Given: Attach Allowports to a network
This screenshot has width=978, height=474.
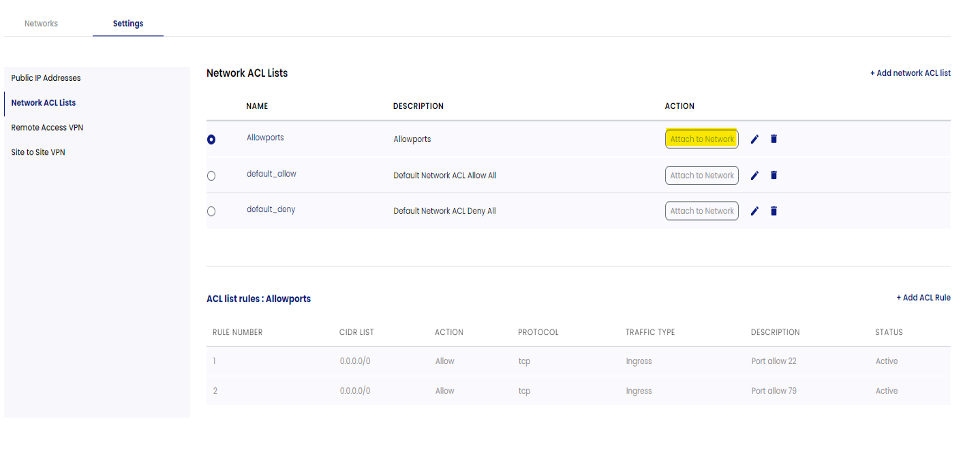Looking at the screenshot, I should [x=702, y=139].
